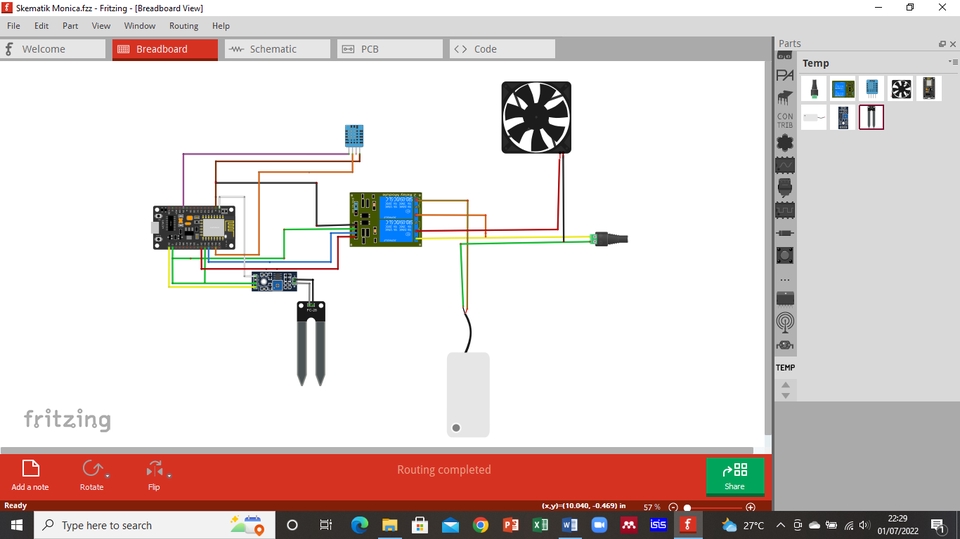This screenshot has width=960, height=539.
Task: Click the green Share button
Action: tap(734, 475)
